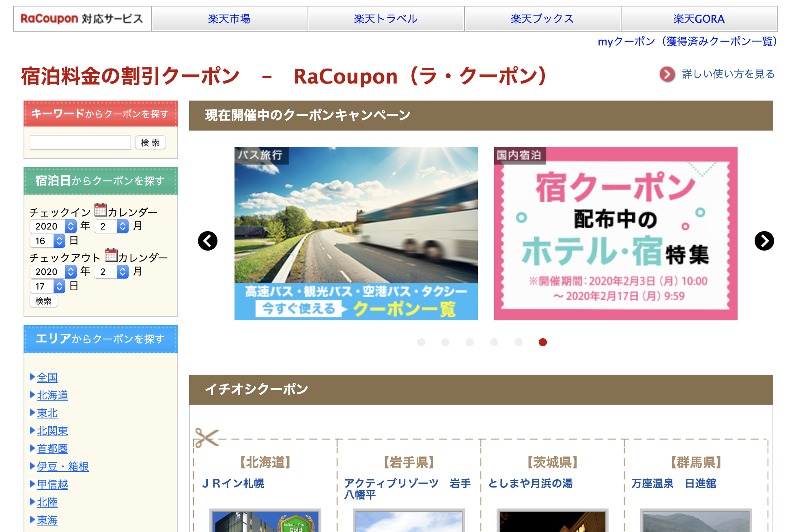
Task: Open the check-out year dropdown
Action: [x=53, y=272]
